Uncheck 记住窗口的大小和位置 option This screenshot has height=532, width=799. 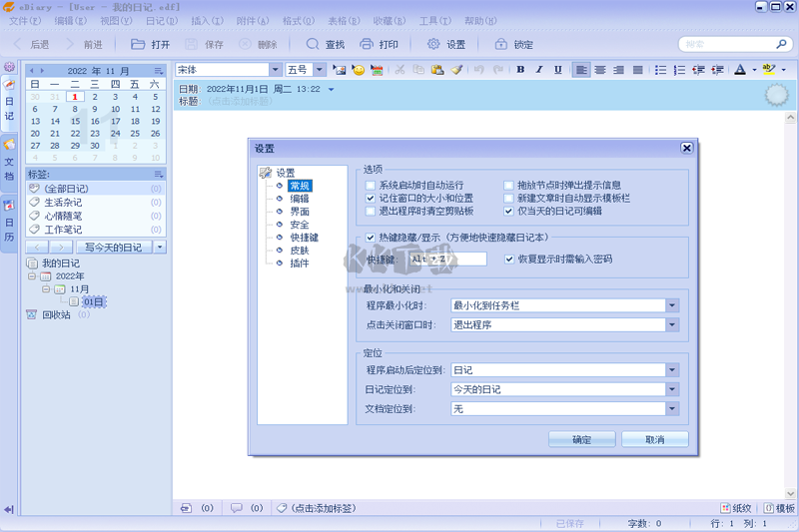(x=371, y=199)
